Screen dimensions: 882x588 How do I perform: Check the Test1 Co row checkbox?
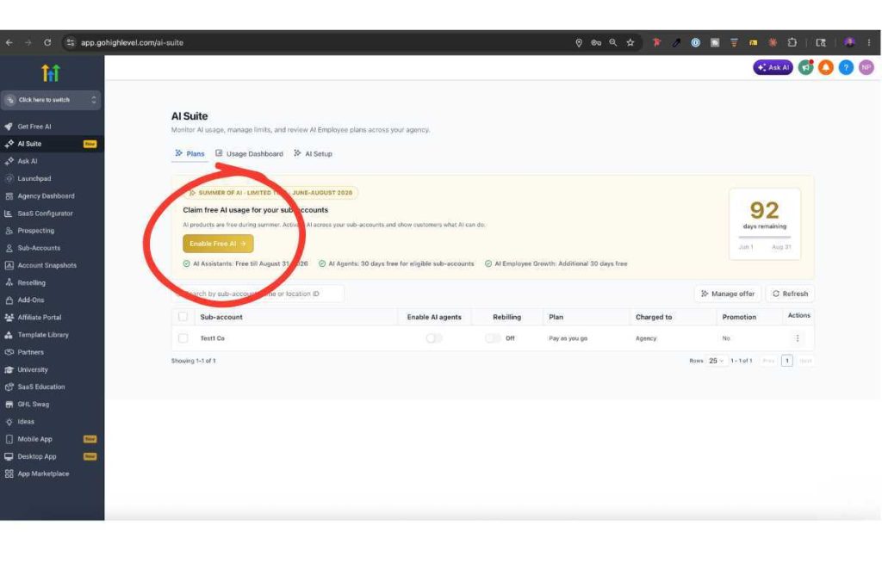tap(183, 338)
